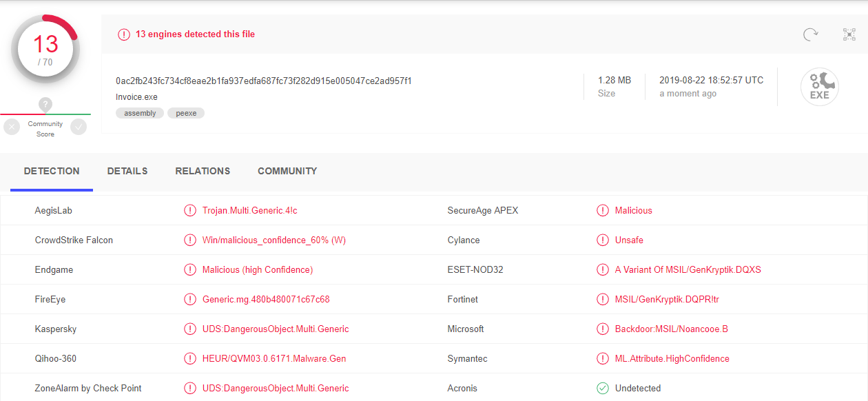
Task: Click the 'Symantec' engine name
Action: (x=467, y=359)
